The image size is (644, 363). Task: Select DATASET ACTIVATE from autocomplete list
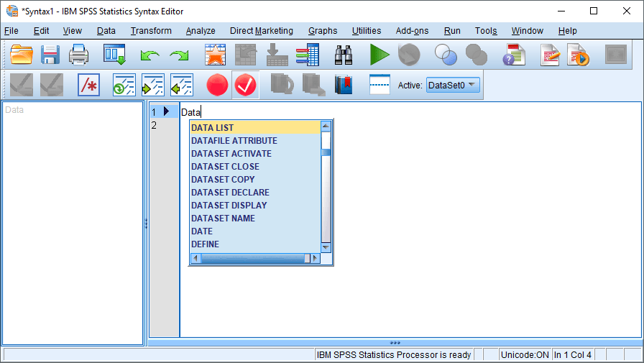point(231,154)
